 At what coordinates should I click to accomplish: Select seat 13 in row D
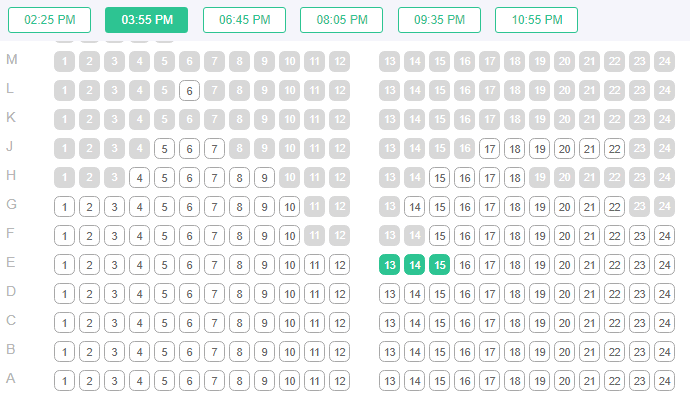(x=390, y=294)
